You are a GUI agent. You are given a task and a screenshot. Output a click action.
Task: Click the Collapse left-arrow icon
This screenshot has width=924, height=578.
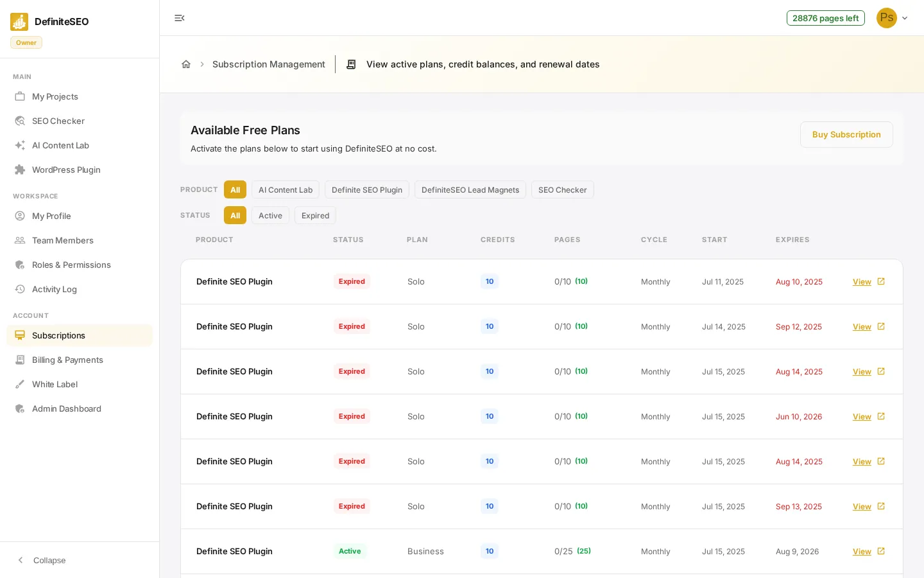tap(21, 560)
